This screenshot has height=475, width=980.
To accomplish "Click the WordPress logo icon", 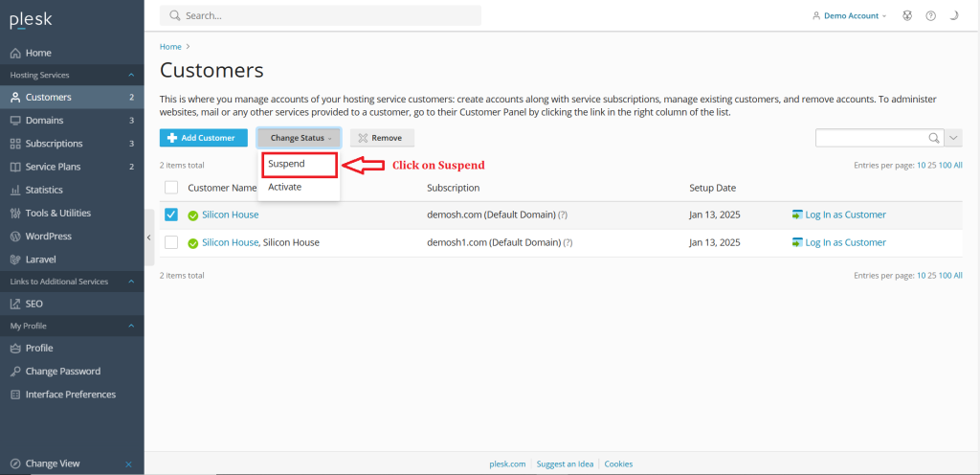I will point(15,237).
